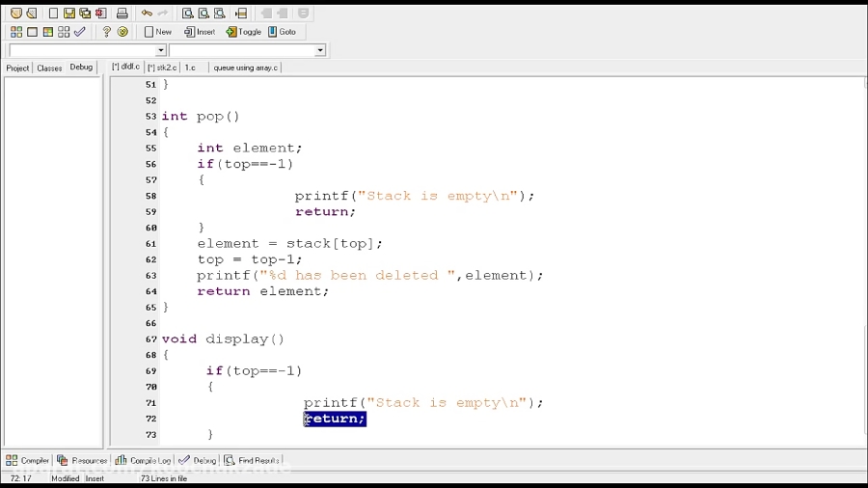Run the program with the window icon
This screenshot has width=868, height=488.
[32, 32]
